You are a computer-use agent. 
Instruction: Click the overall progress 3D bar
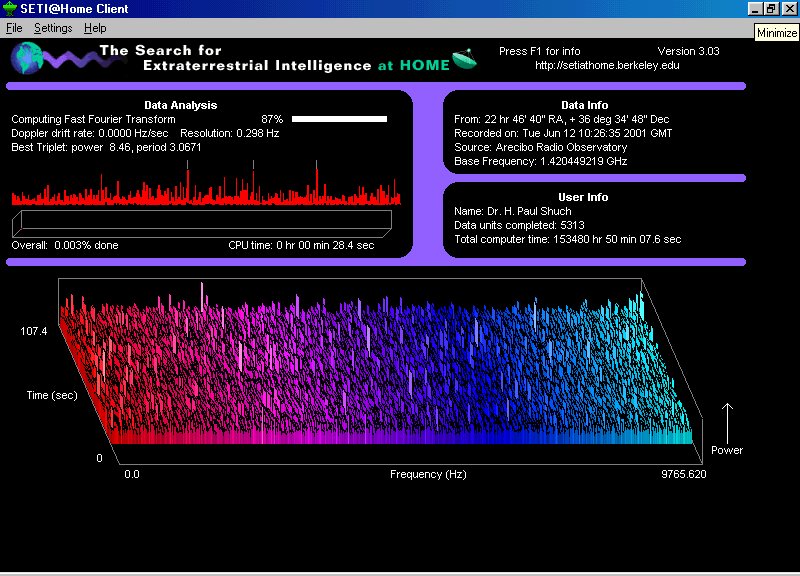click(x=202, y=223)
